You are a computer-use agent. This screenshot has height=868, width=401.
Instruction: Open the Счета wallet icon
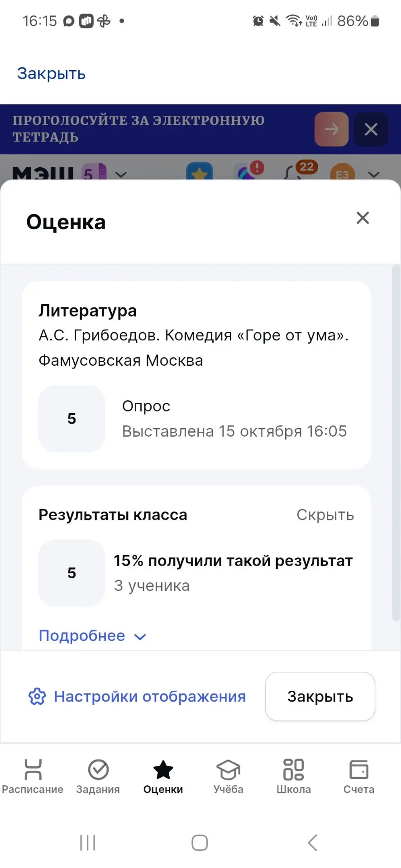coord(359,770)
